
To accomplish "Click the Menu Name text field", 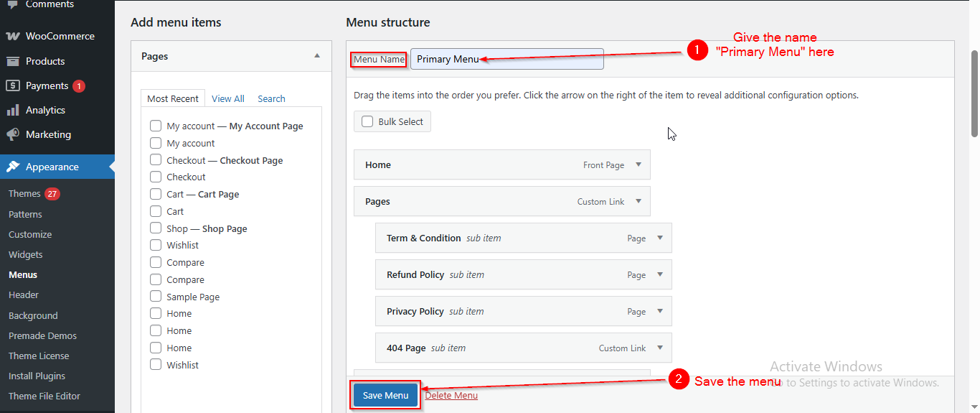I will 507,59.
